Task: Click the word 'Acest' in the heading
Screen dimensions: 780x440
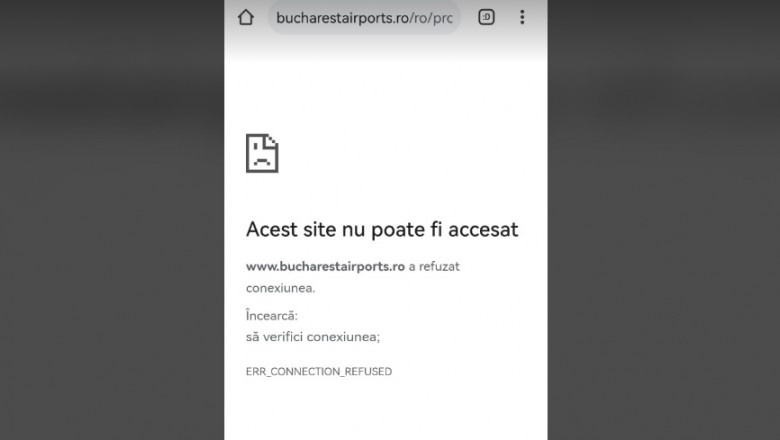Action: [272, 230]
